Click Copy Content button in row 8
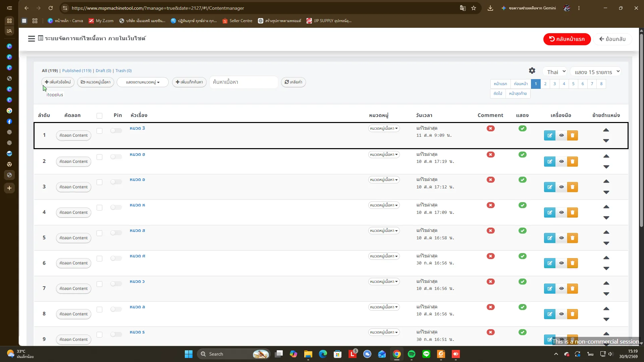 point(73,314)
